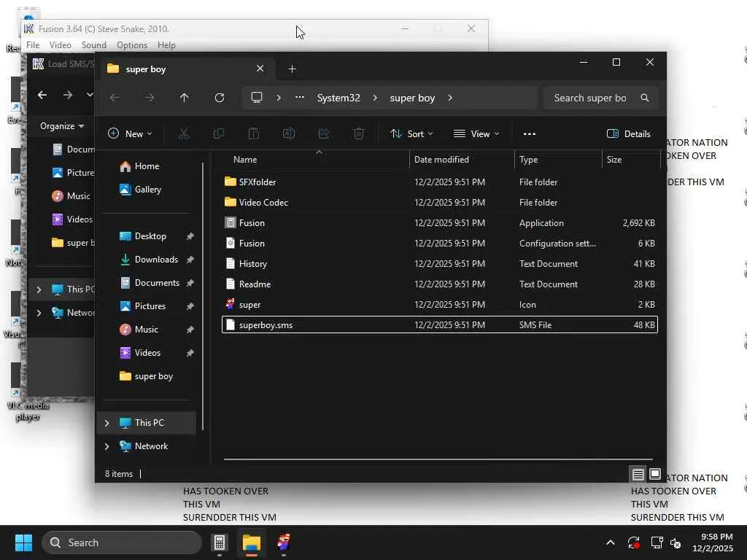Click Forward arrow in super boy window
Viewport: 747px width, 560px height.
pos(150,98)
